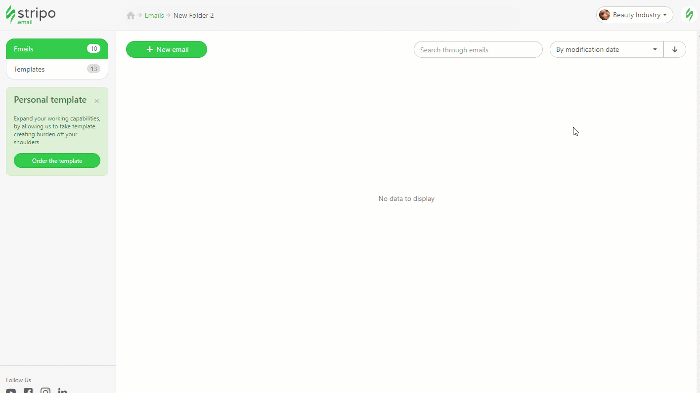The height and width of the screenshot is (393, 700).
Task: Click the Stripo logo
Action: pos(30,15)
